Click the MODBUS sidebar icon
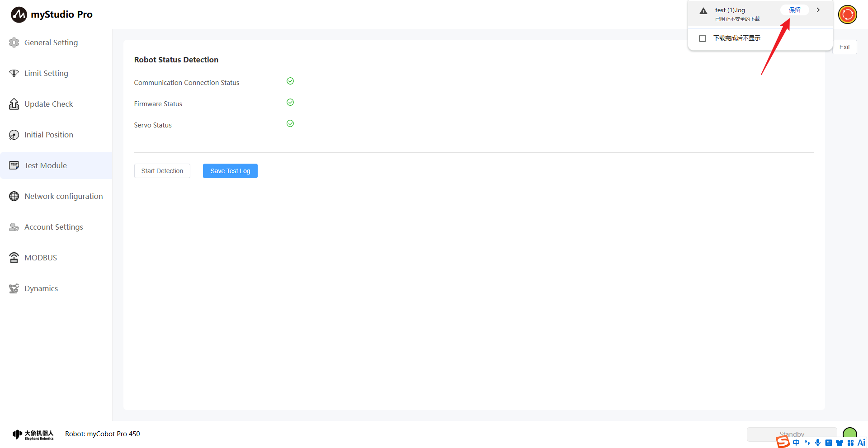The width and height of the screenshot is (868, 448). coord(14,258)
